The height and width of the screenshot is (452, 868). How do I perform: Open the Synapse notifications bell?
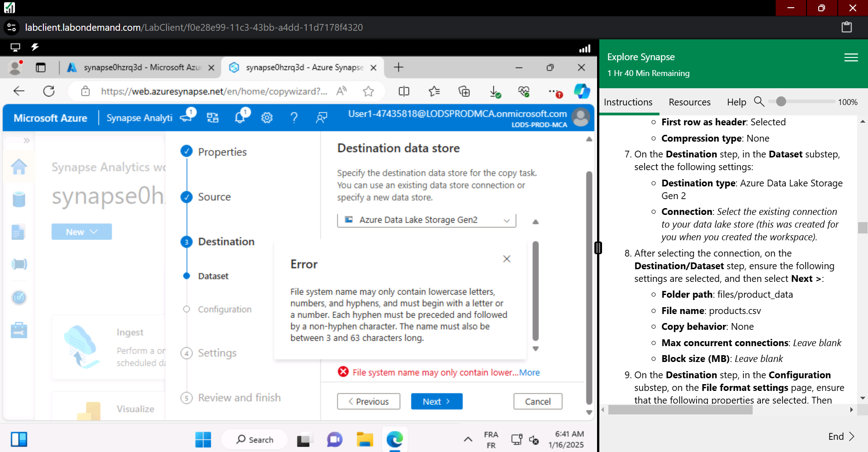[240, 118]
